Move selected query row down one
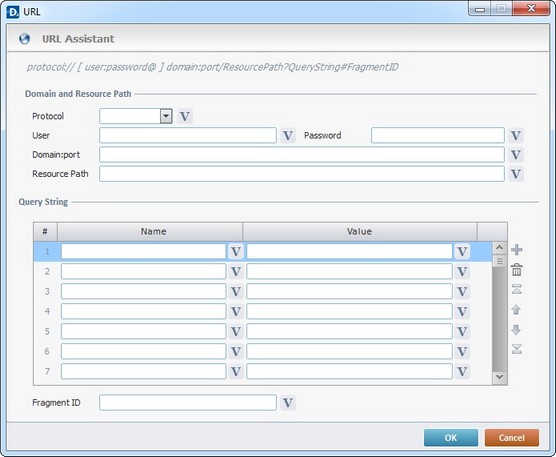The width and height of the screenshot is (556, 457). tap(516, 330)
